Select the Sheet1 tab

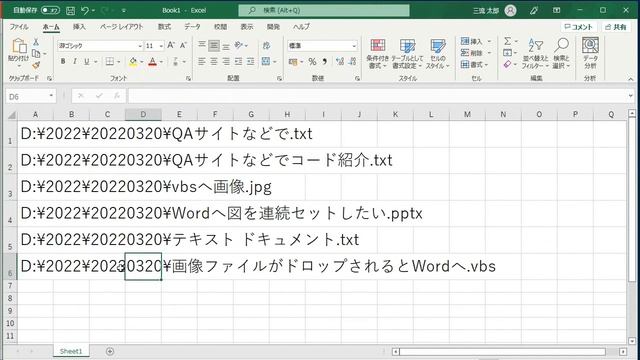coord(71,351)
